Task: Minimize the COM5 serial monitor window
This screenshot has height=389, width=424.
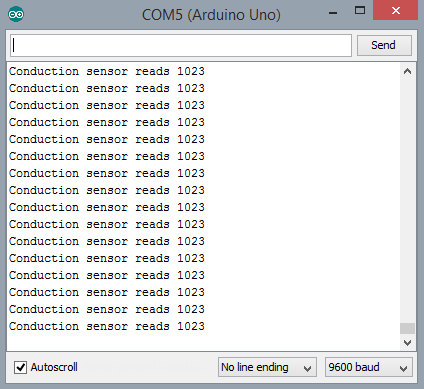Action: (x=333, y=13)
